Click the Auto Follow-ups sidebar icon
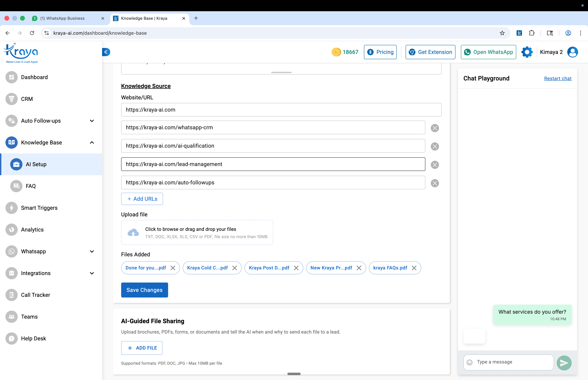The height and width of the screenshot is (380, 588). [x=11, y=121]
